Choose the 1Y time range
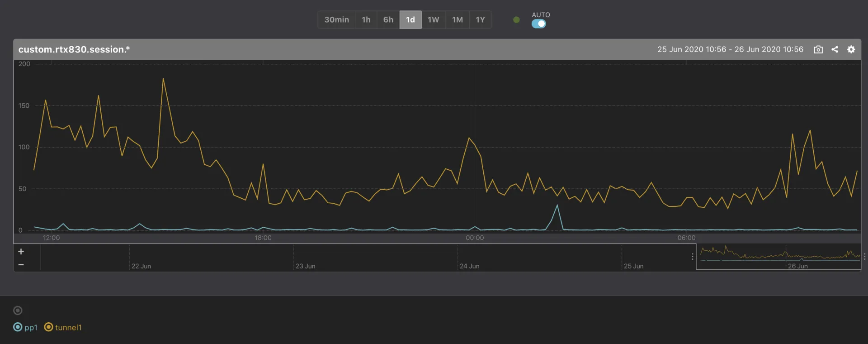 tap(480, 20)
